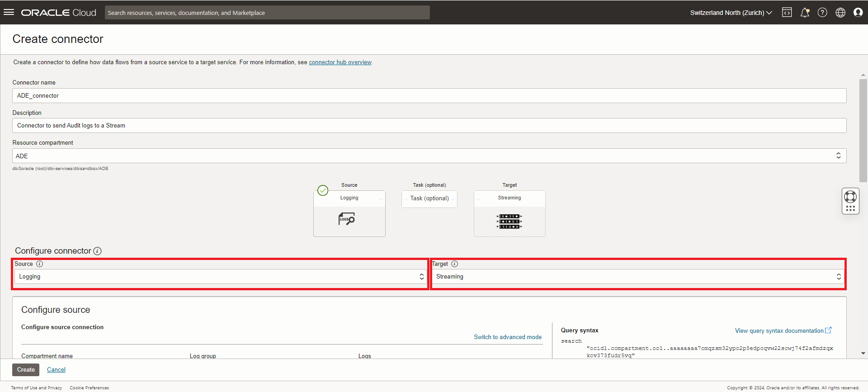Open the floating support lifebuoy widget
This screenshot has width=868, height=392.
850,197
